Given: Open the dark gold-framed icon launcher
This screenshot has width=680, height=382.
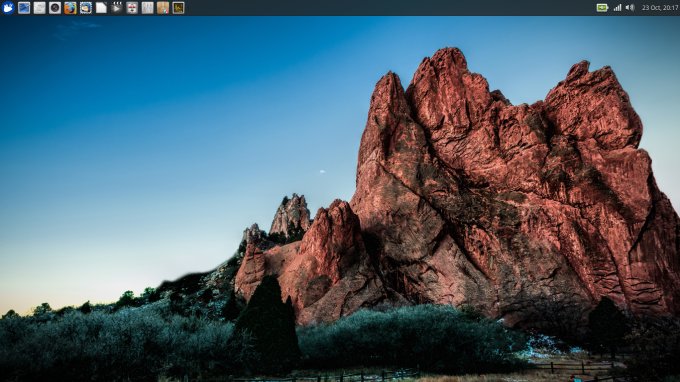Looking at the screenshot, I should pos(178,8).
